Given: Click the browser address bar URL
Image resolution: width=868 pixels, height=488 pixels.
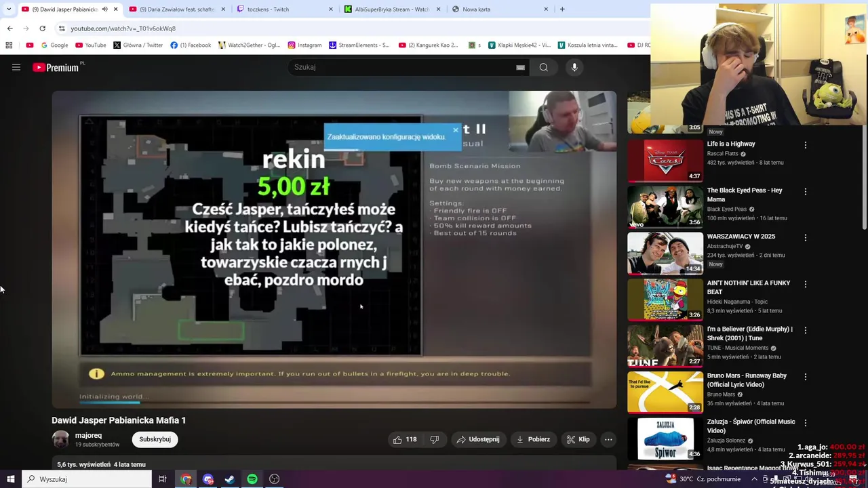Looking at the screenshot, I should [x=123, y=28].
